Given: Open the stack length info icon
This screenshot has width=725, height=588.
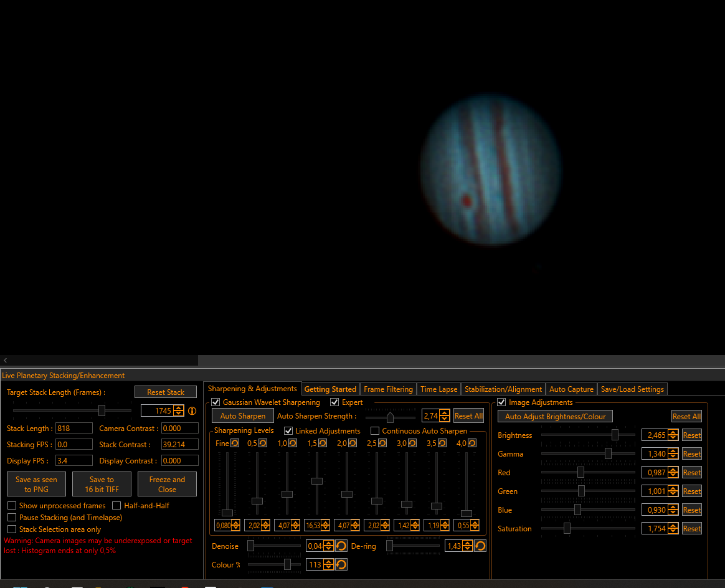Looking at the screenshot, I should (x=192, y=411).
